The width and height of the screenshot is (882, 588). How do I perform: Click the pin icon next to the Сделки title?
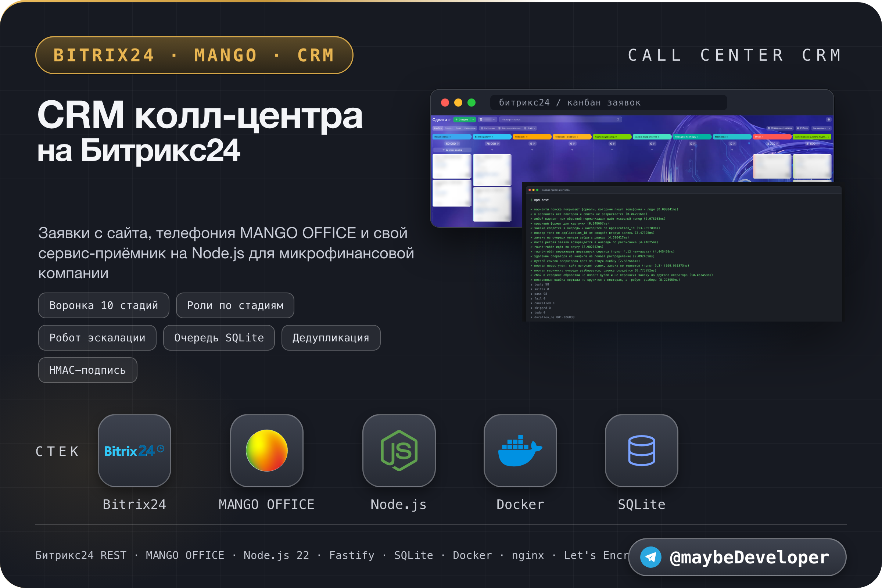coord(449,120)
